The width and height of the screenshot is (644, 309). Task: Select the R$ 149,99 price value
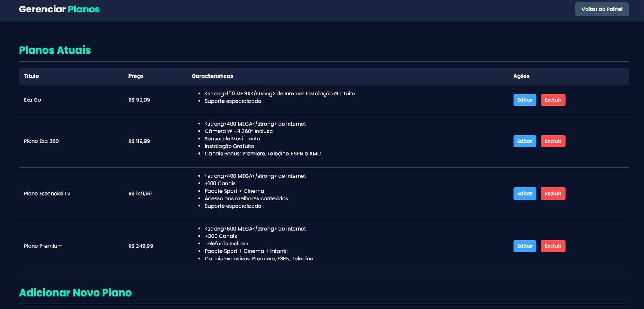[140, 194]
